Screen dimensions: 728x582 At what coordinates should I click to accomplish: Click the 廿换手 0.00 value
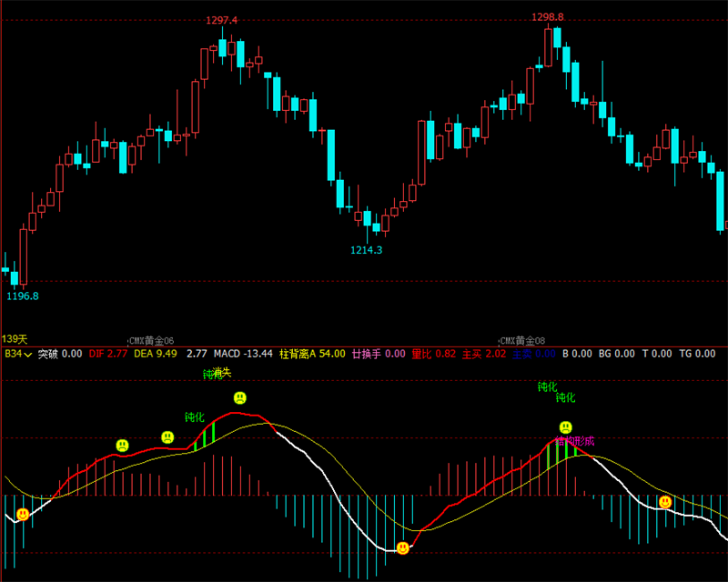(x=379, y=354)
